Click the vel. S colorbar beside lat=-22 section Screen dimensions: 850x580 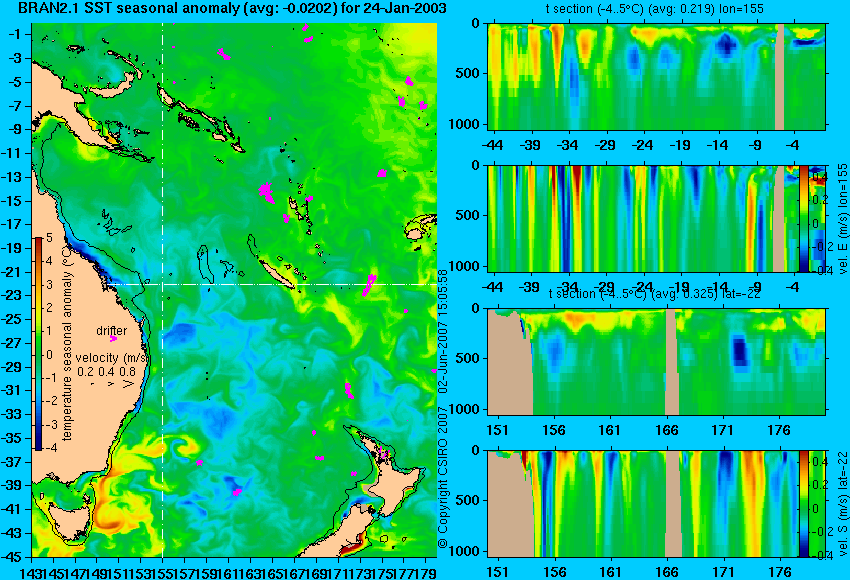coord(803,504)
